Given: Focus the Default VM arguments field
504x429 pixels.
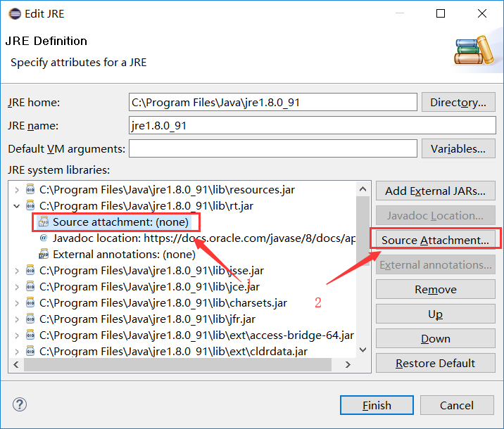Looking at the screenshot, I should (x=273, y=148).
